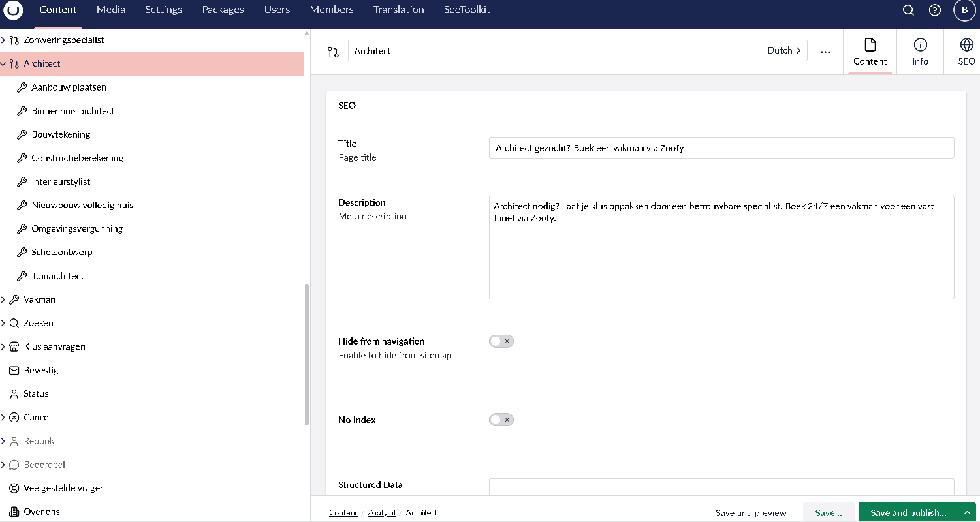Image resolution: width=980 pixels, height=522 pixels.
Task: Collapse the Architect tree node
Action: coord(4,64)
